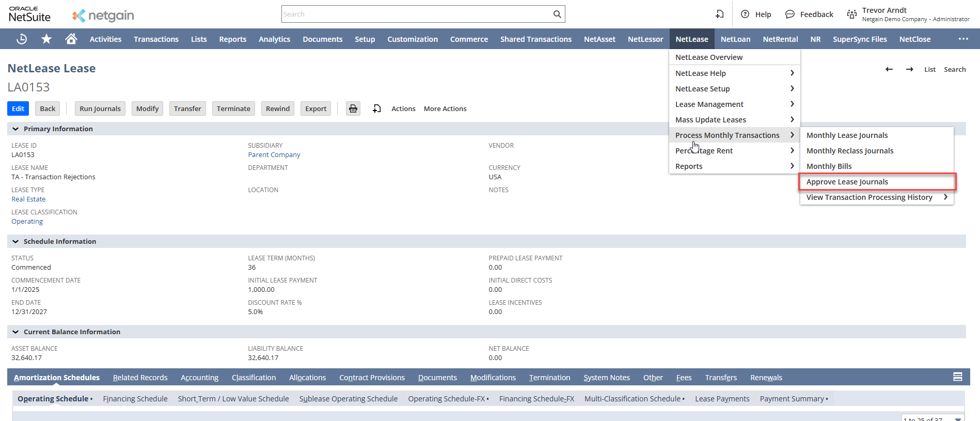Switch to the System Notes tab
The image size is (980, 421).
click(607, 378)
